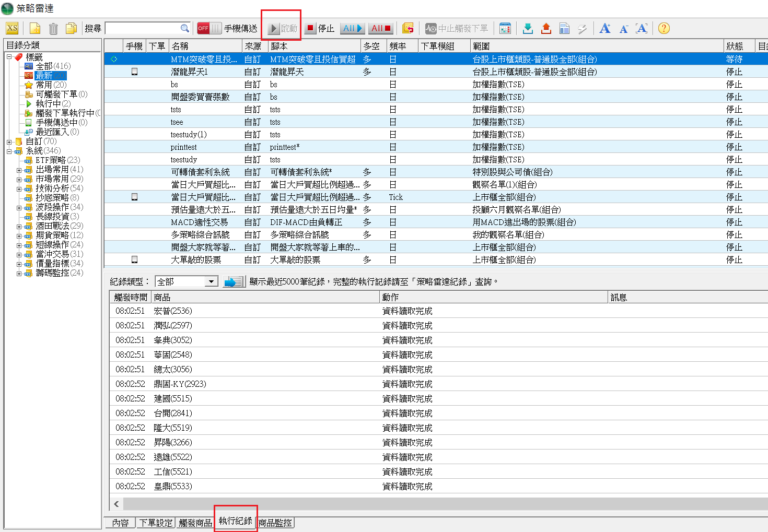Click left arrow of horizontal log scrollbar
The width and height of the screenshot is (768, 532).
click(117, 504)
